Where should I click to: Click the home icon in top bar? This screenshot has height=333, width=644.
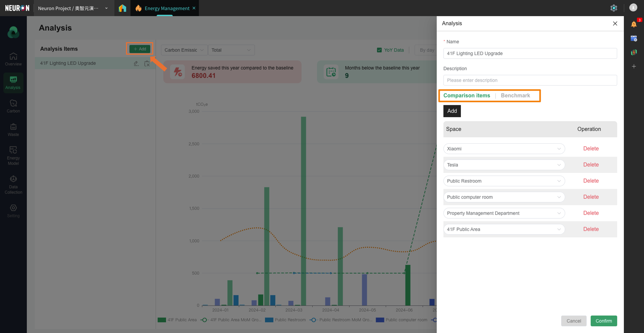(x=122, y=8)
